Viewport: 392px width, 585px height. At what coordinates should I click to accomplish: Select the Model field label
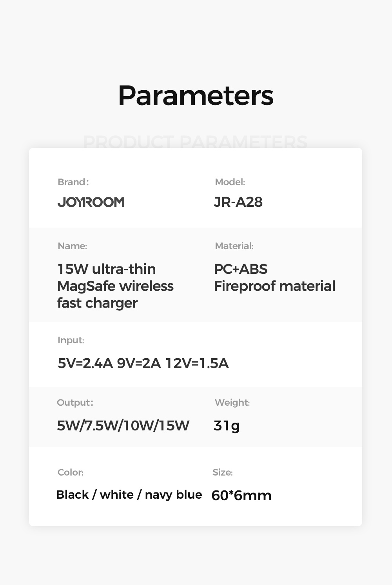tap(230, 182)
